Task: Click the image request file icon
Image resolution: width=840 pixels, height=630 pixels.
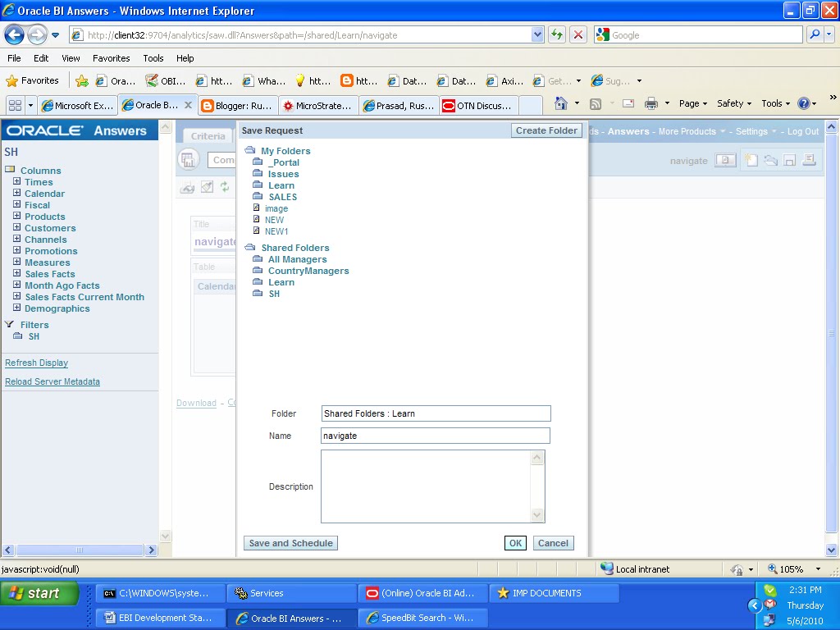Action: tap(257, 208)
